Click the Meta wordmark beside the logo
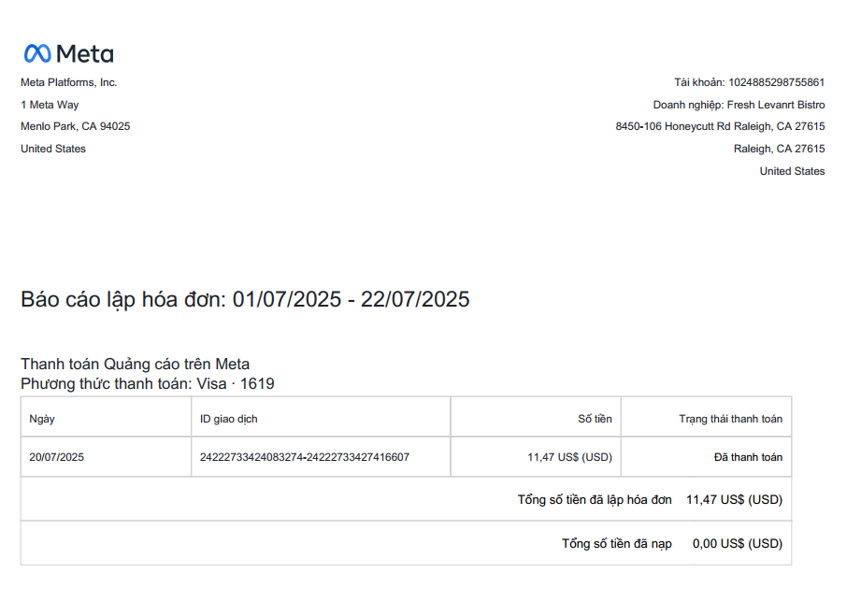Viewport: 861px width, 616px height. click(84, 54)
